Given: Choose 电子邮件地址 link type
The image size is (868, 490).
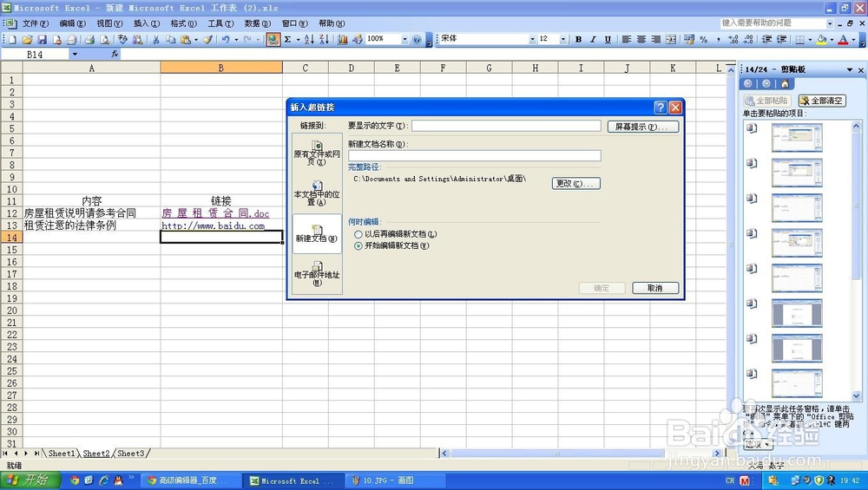Looking at the screenshot, I should (x=317, y=274).
